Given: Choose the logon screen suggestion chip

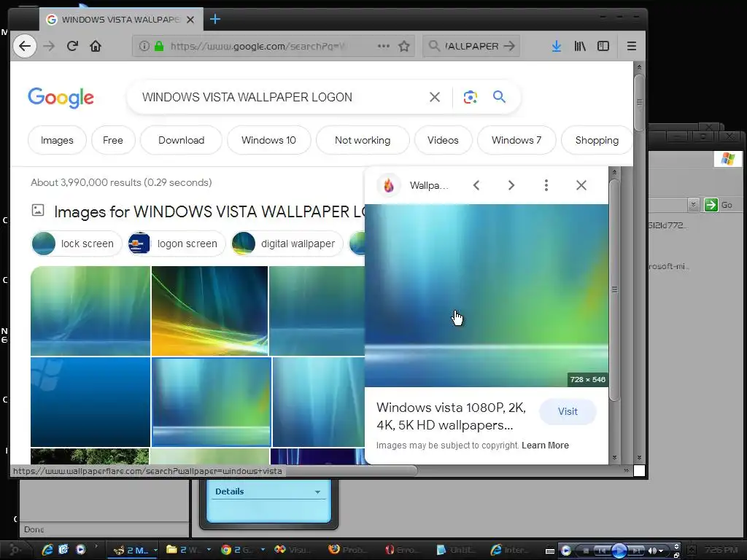Looking at the screenshot, I should tap(177, 244).
